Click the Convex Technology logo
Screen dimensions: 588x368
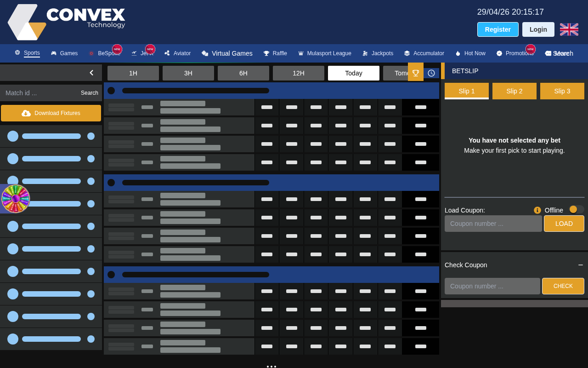click(x=67, y=22)
